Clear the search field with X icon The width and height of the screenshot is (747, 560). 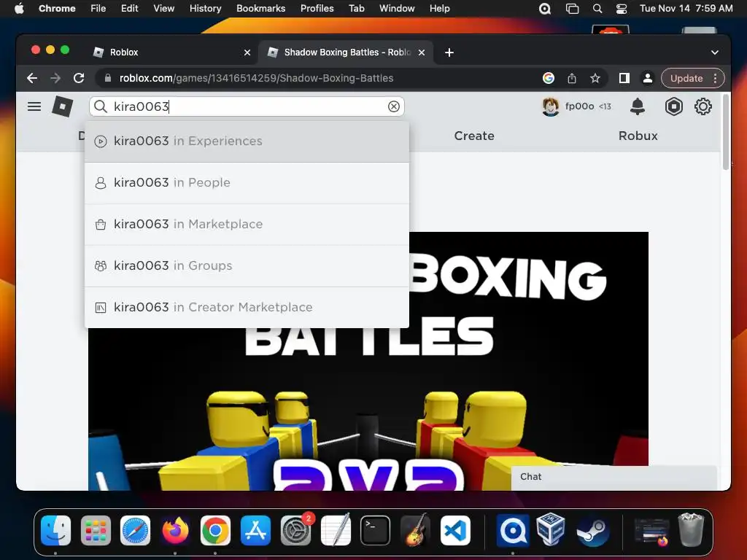(393, 106)
